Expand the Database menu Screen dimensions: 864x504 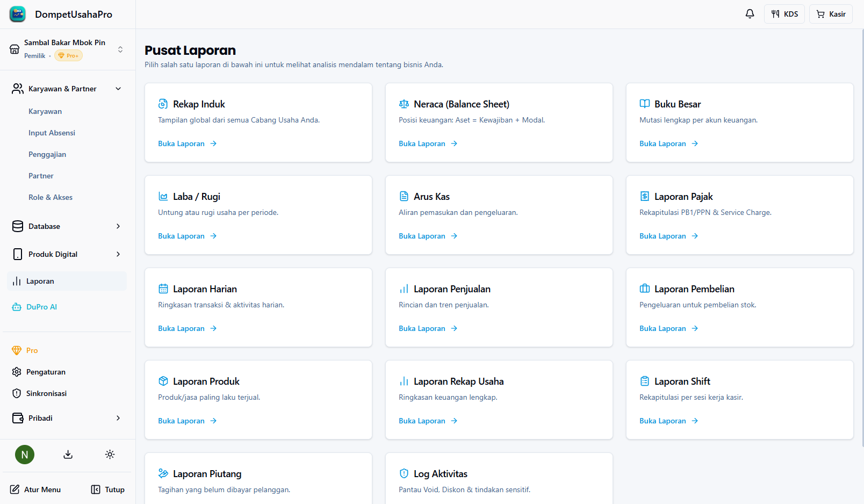tap(118, 226)
